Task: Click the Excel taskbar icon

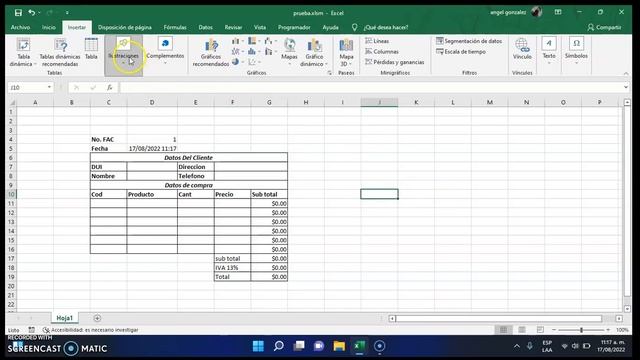Action: pyautogui.click(x=359, y=346)
